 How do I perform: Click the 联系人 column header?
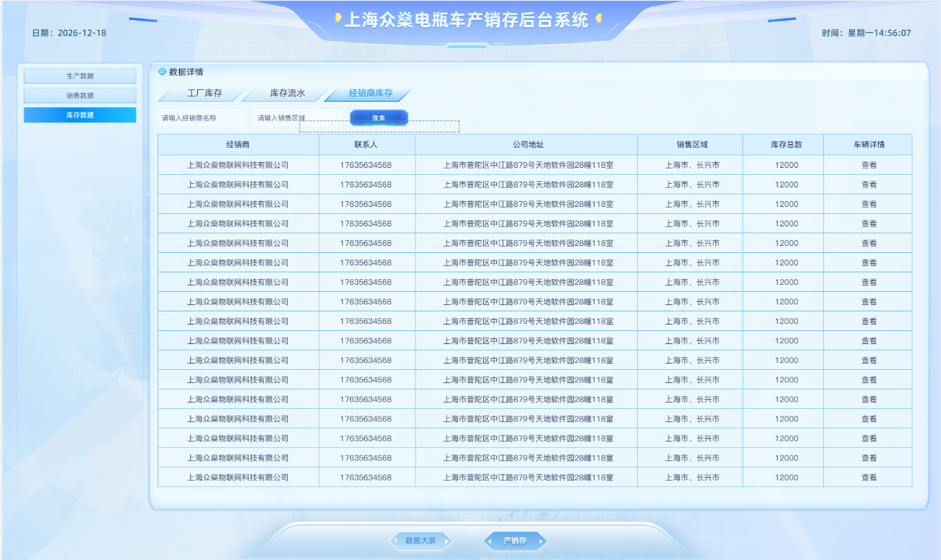(367, 145)
